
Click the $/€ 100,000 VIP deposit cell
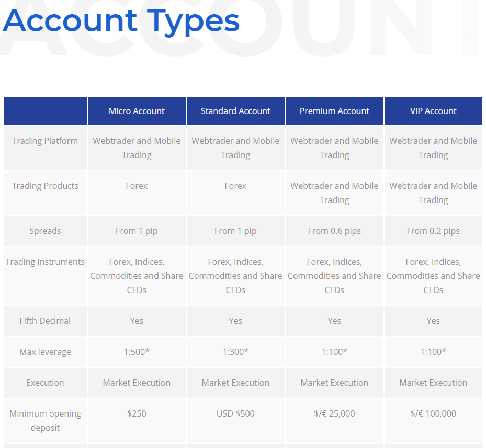(x=433, y=413)
